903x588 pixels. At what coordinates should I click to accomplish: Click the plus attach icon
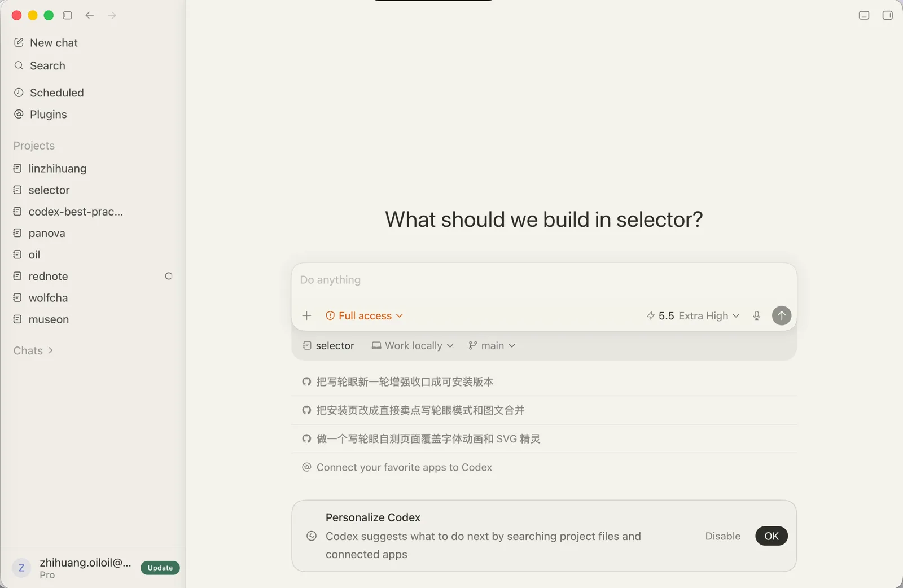point(306,315)
